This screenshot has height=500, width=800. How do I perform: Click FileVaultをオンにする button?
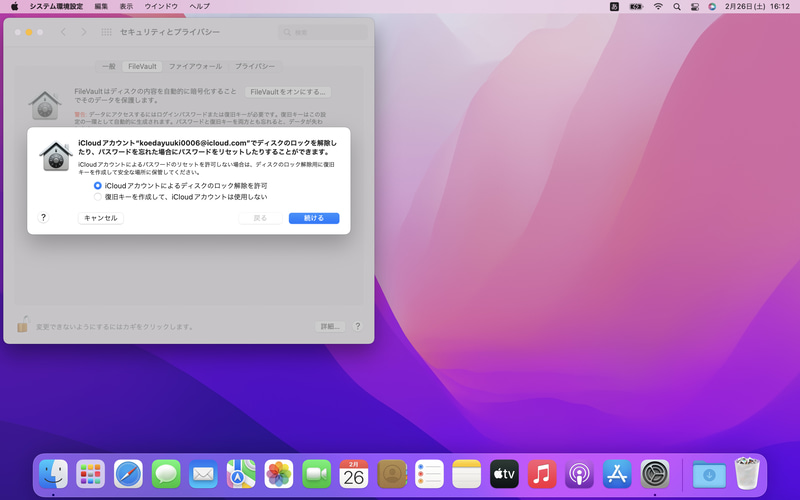pos(288,92)
